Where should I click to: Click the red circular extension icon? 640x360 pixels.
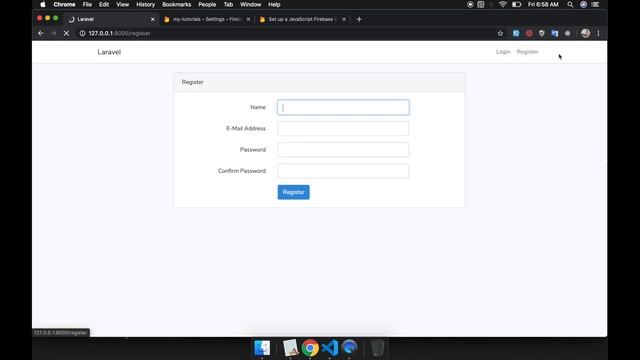point(529,33)
